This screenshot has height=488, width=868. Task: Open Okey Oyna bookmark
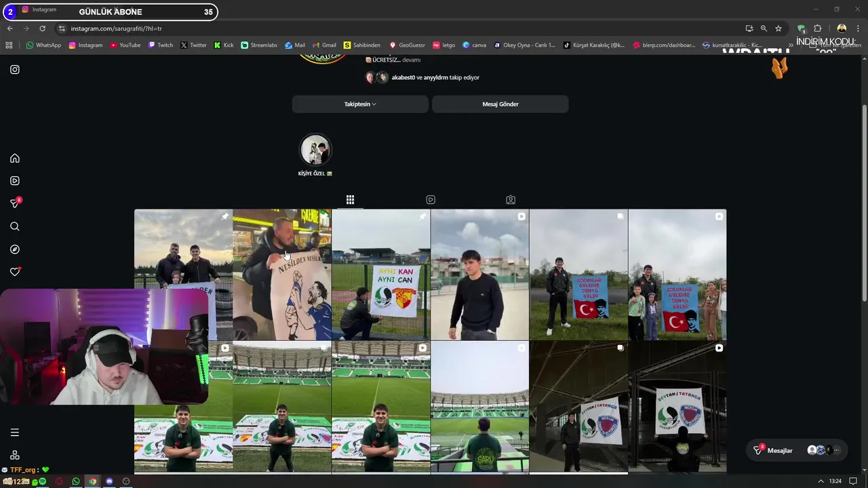coord(524,45)
